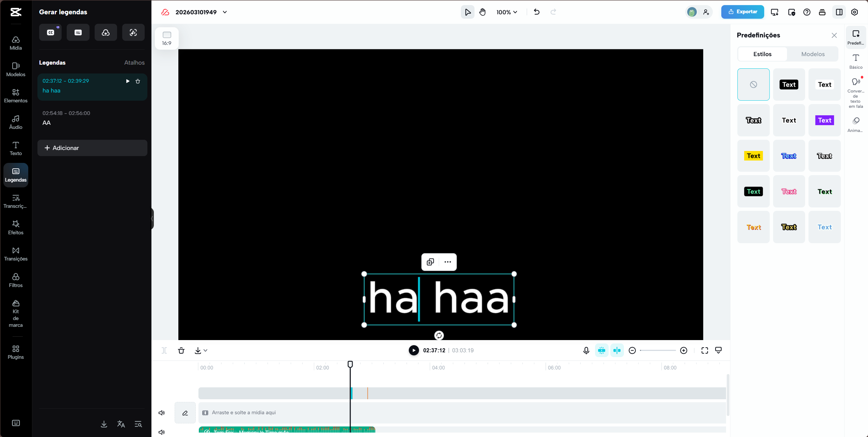Screen dimensions: 868x437
Task: Click the microphone recording icon above the timeline
Action: pyautogui.click(x=586, y=350)
